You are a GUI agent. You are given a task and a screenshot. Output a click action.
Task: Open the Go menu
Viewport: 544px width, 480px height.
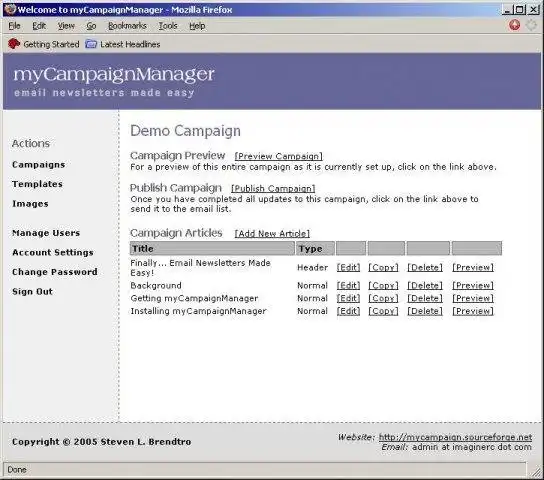pos(91,26)
